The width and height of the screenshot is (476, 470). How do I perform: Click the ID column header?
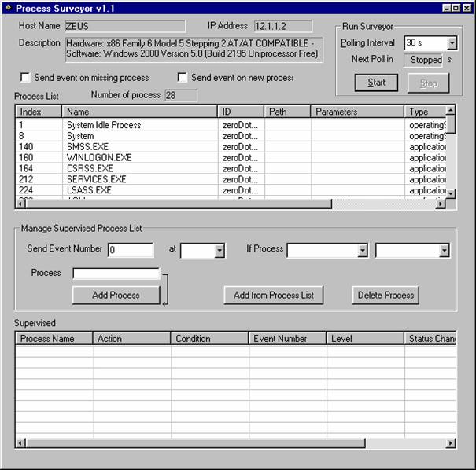pos(241,112)
